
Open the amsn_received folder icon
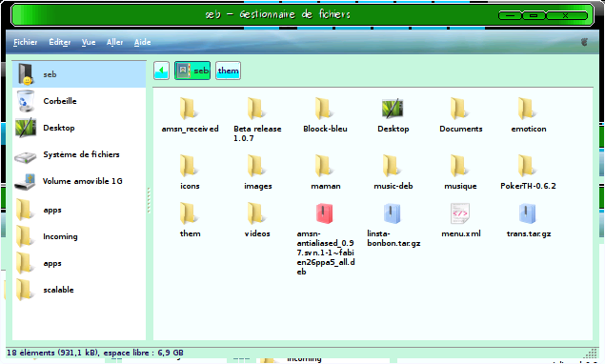tap(188, 109)
